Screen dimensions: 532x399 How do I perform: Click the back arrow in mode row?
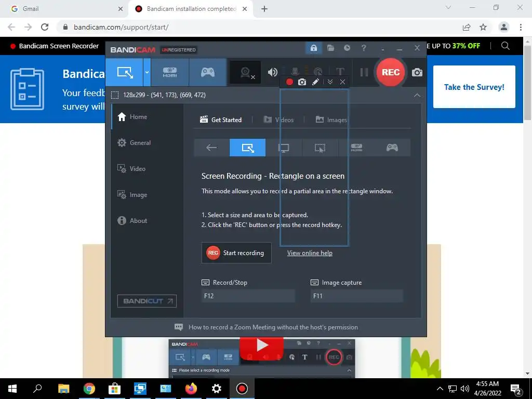(x=211, y=148)
